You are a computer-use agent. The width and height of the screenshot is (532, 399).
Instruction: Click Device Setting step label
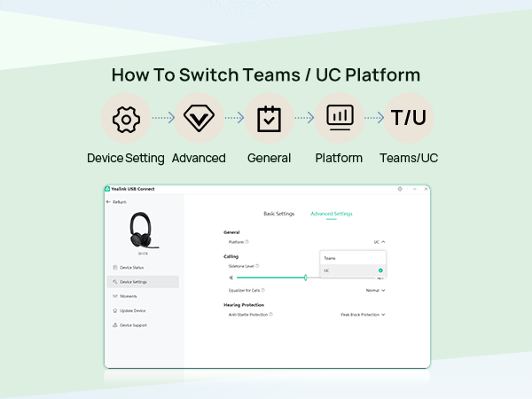(x=126, y=158)
